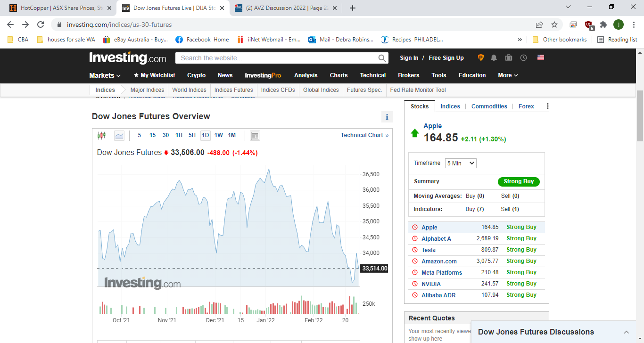
Task: Choose the 1M chart timeframe
Action: [232, 135]
